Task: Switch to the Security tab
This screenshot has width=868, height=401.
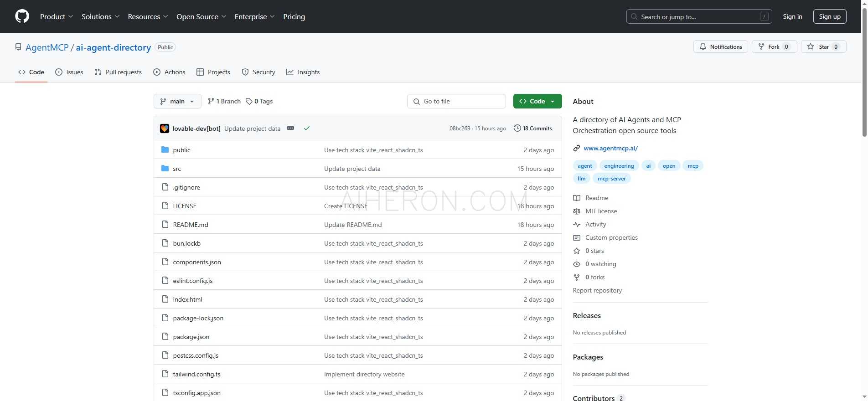Action: (258, 72)
